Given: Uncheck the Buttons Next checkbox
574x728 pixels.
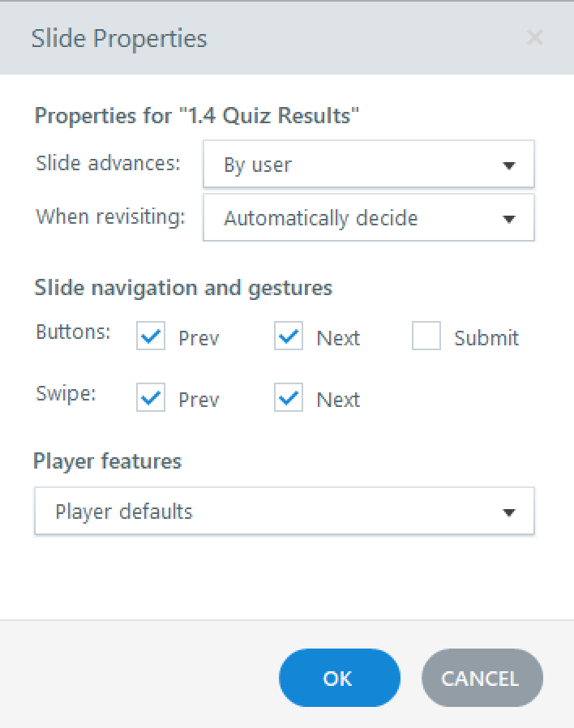Looking at the screenshot, I should (x=289, y=336).
